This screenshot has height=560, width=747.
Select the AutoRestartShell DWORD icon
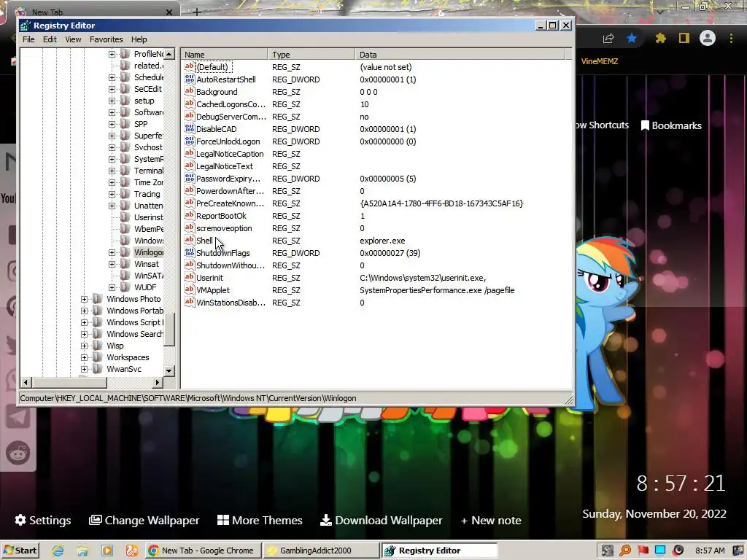tap(189, 79)
